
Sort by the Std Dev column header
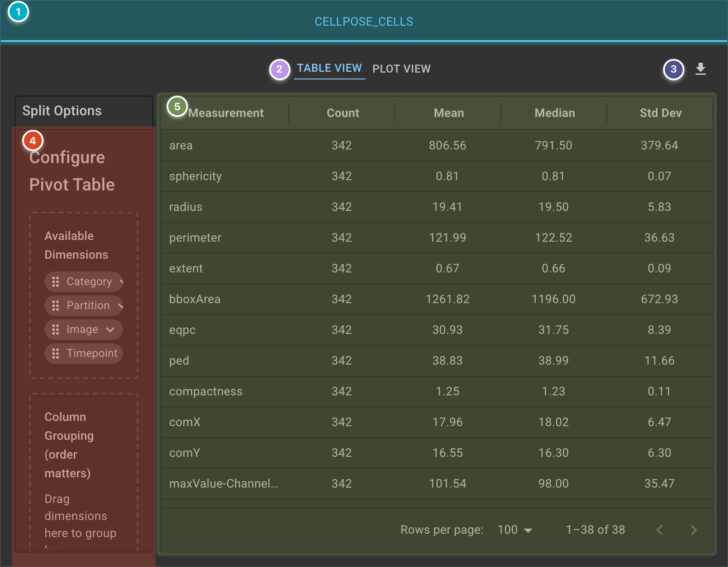pos(660,113)
